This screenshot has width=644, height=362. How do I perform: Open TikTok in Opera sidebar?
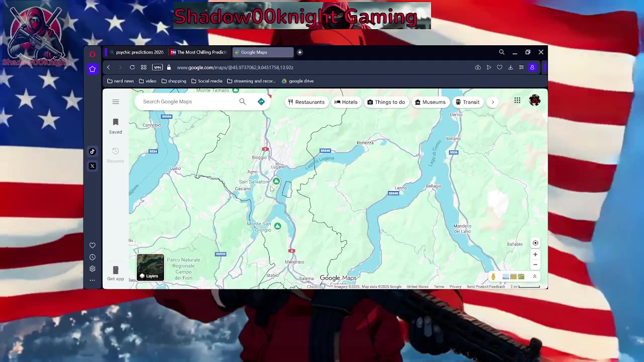92,151
